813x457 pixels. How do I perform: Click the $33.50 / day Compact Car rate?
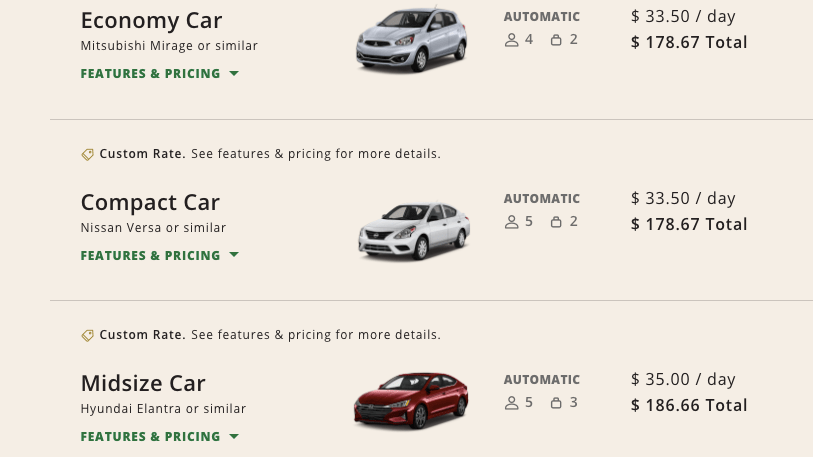pos(683,198)
